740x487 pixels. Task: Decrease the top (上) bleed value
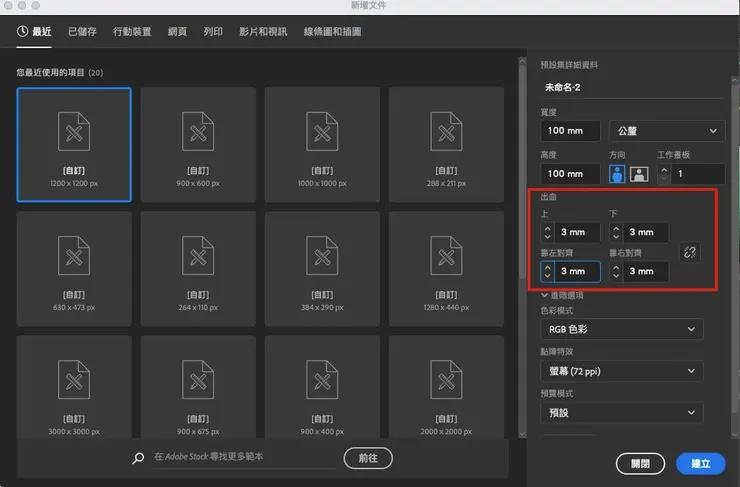click(x=547, y=236)
